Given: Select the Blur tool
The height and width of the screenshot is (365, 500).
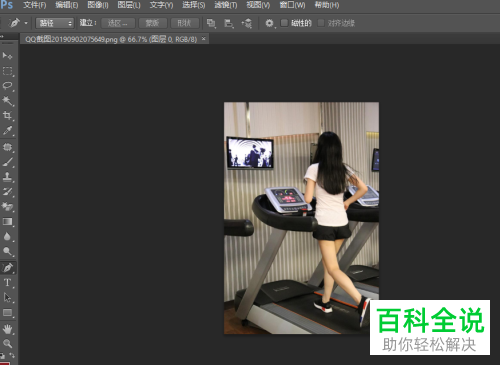Looking at the screenshot, I should click(x=7, y=237).
